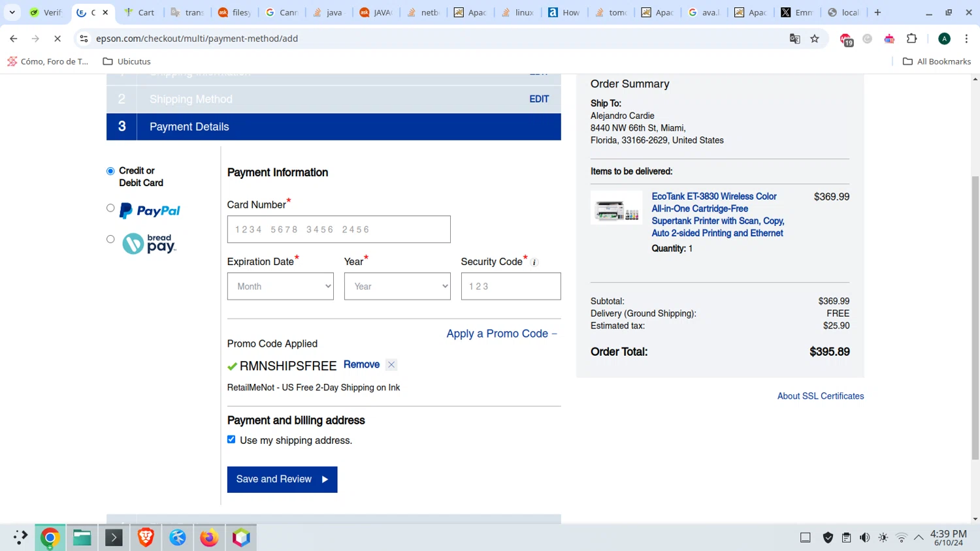The height and width of the screenshot is (551, 980).
Task: Launch Google Chrome from the taskbar
Action: 50,537
